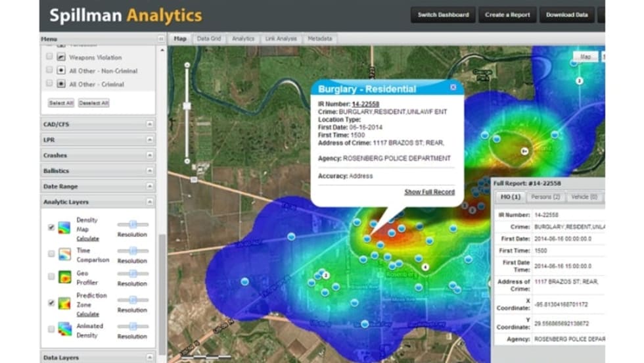Screen dimensions: 644x363
Task: Expand the Date Range section
Action: click(150, 187)
